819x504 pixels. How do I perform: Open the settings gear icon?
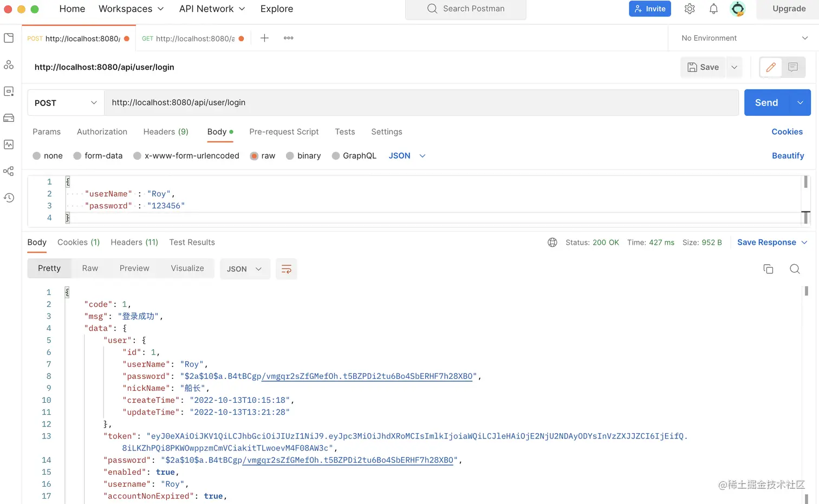tap(690, 9)
